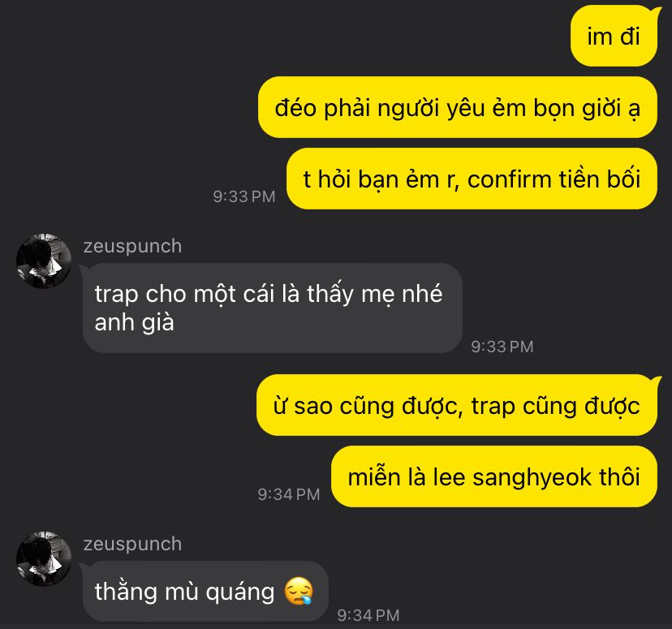
Task: Tap the 'đéo phải người yêu ẻm' message
Action: (457, 107)
